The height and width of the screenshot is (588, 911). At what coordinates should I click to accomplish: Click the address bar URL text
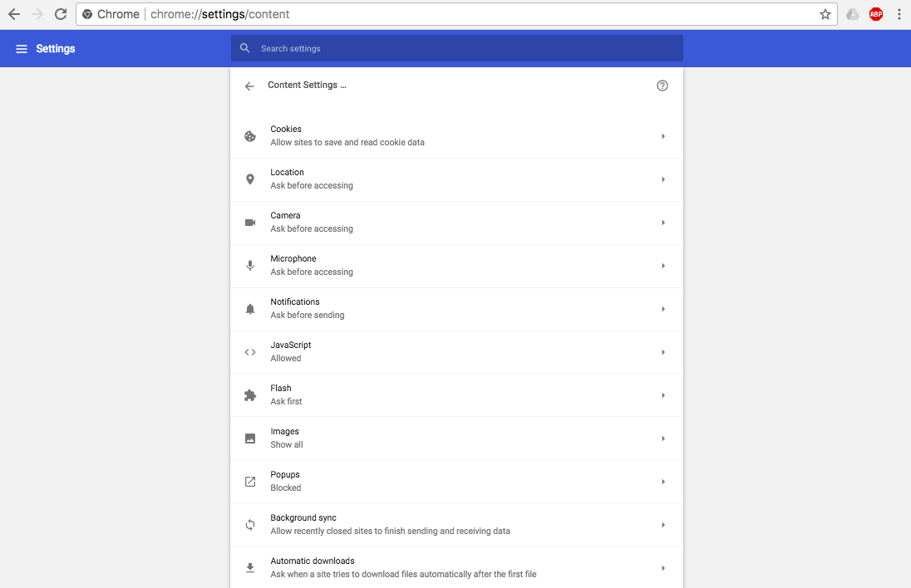[219, 14]
